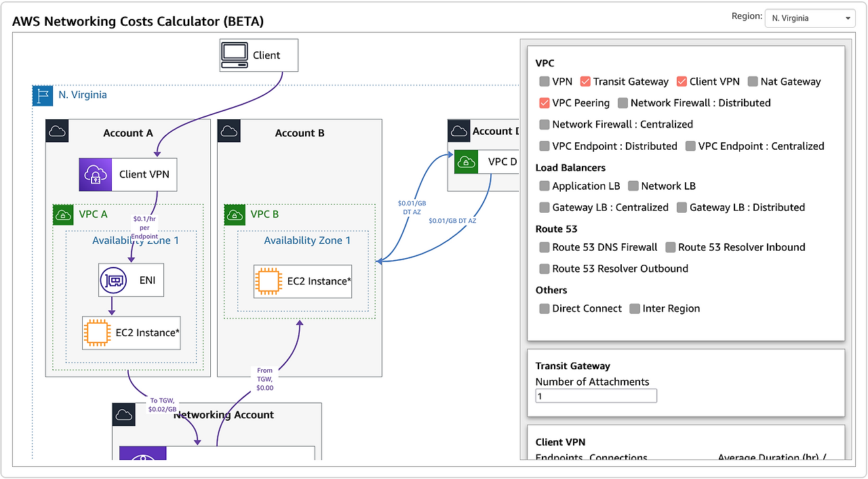Uncheck the Transit Gateway checkbox
This screenshot has height=479, width=868.
pyautogui.click(x=585, y=81)
